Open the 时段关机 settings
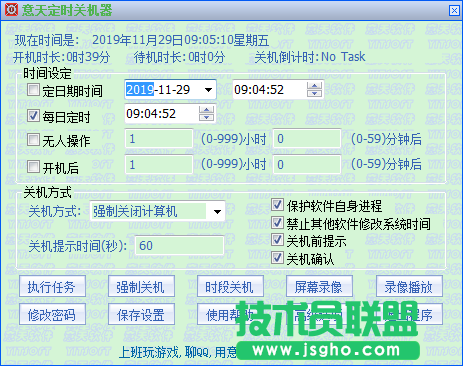463x366 pixels. tap(230, 286)
